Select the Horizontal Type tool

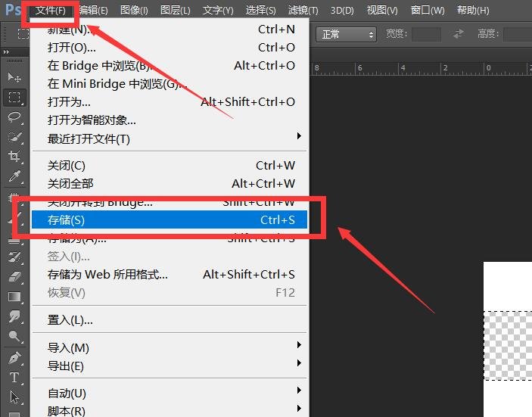[14, 378]
